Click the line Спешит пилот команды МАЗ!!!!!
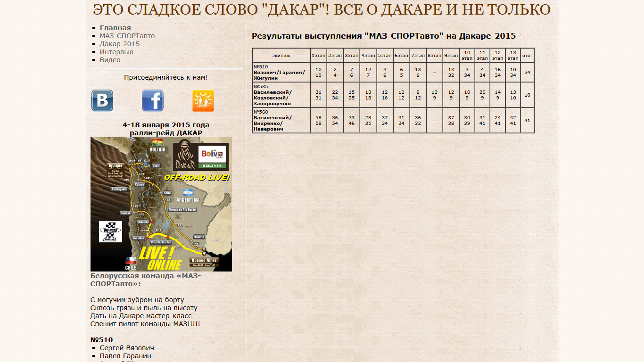The image size is (644, 362). point(145,324)
